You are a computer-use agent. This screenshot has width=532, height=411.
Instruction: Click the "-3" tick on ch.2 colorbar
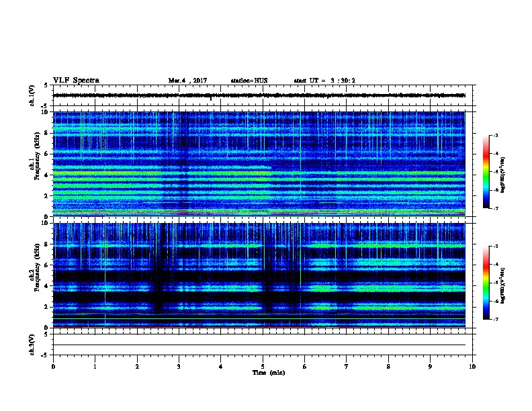pyautogui.click(x=495, y=246)
